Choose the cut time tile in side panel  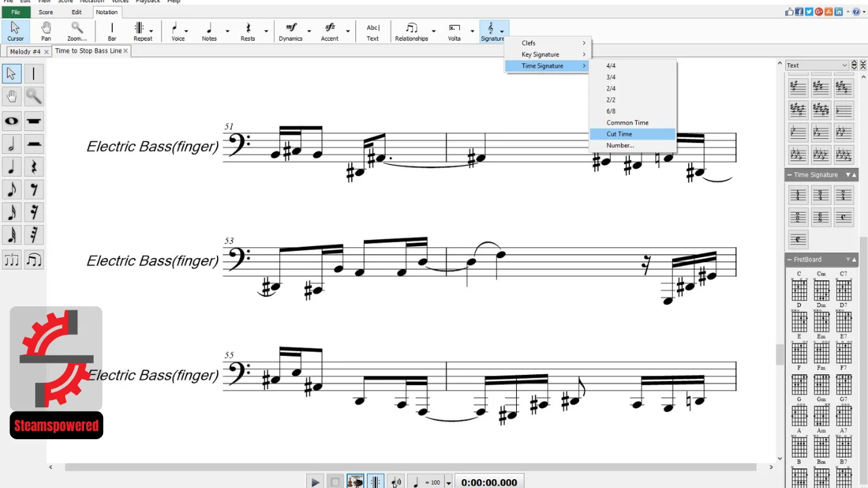798,240
